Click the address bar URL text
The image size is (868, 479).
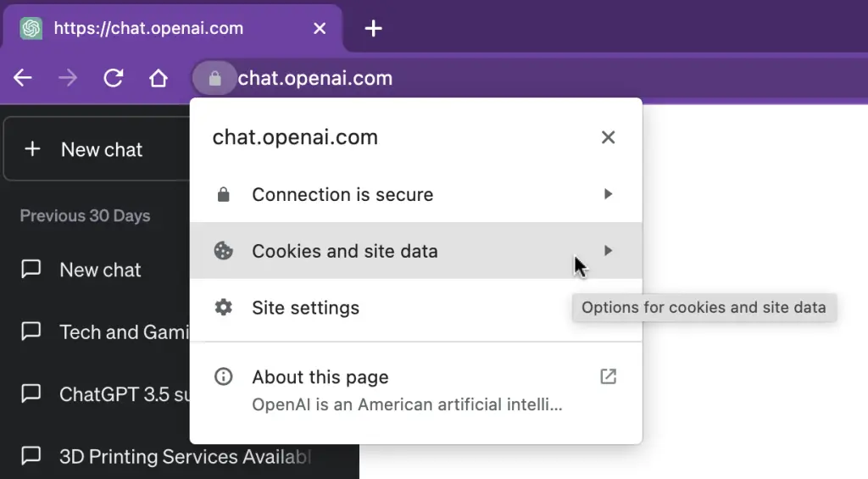[315, 78]
